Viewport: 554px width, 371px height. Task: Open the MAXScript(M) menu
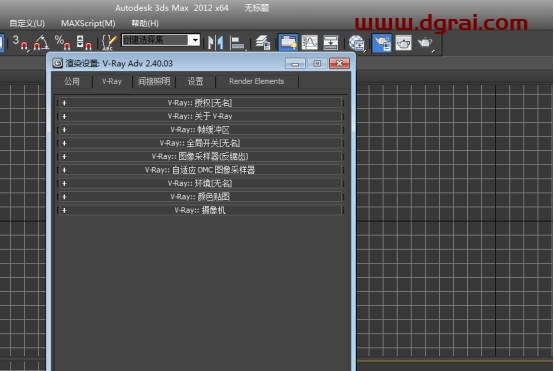click(x=88, y=23)
